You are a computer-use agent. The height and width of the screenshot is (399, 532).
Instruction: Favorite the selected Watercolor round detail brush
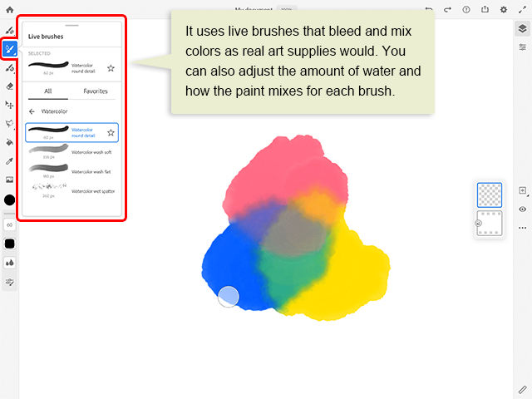(111, 67)
